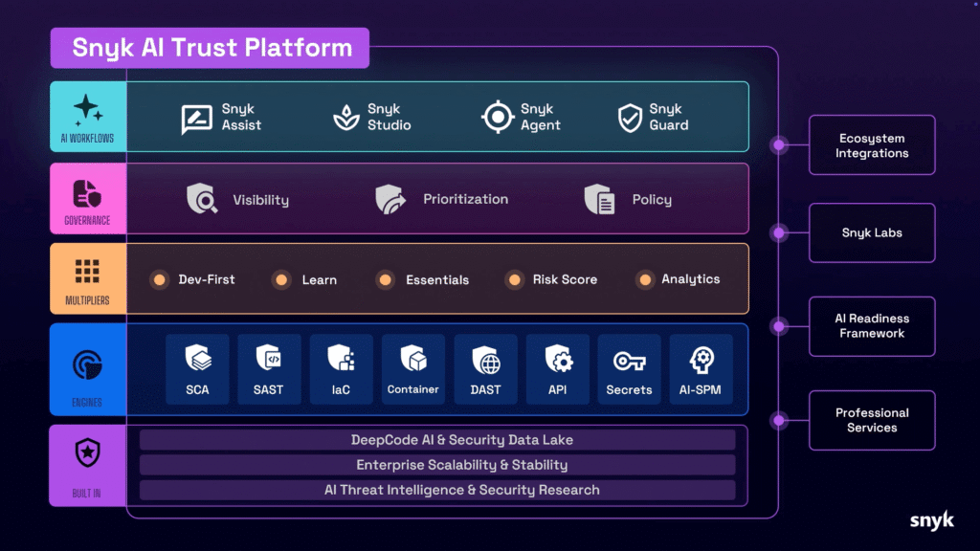Open the DAST globe shield icon
The height and width of the screenshot is (551, 980).
tap(485, 362)
